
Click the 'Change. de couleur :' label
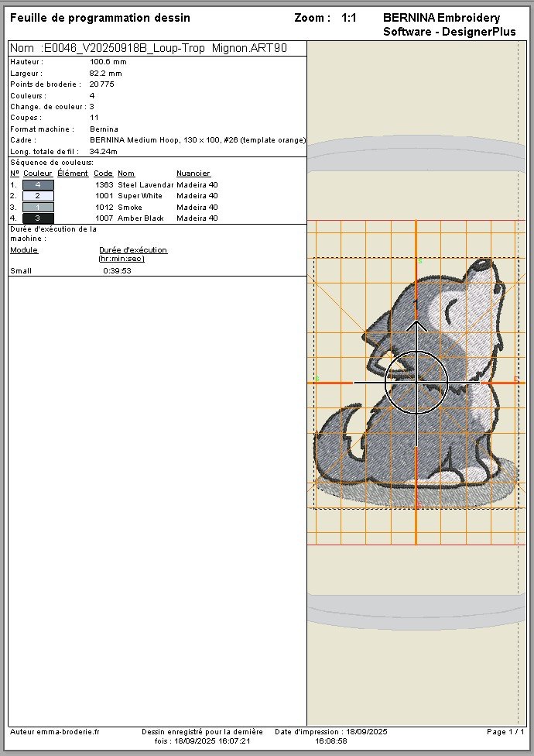48,107
